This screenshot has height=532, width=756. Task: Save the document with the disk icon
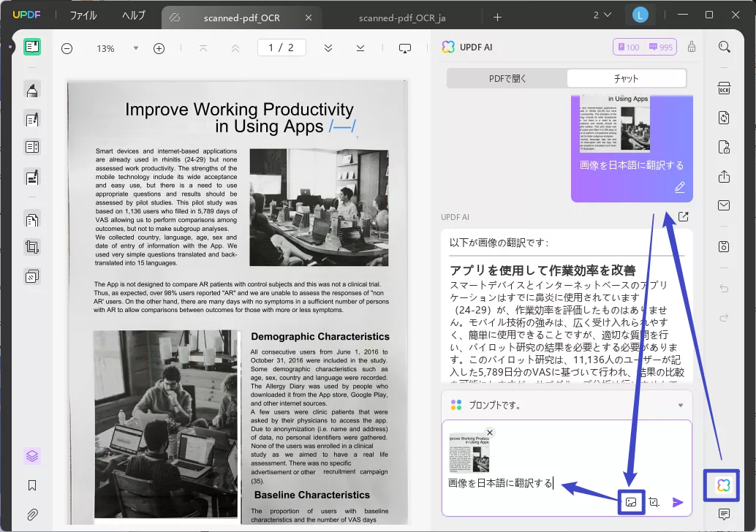coord(724,246)
